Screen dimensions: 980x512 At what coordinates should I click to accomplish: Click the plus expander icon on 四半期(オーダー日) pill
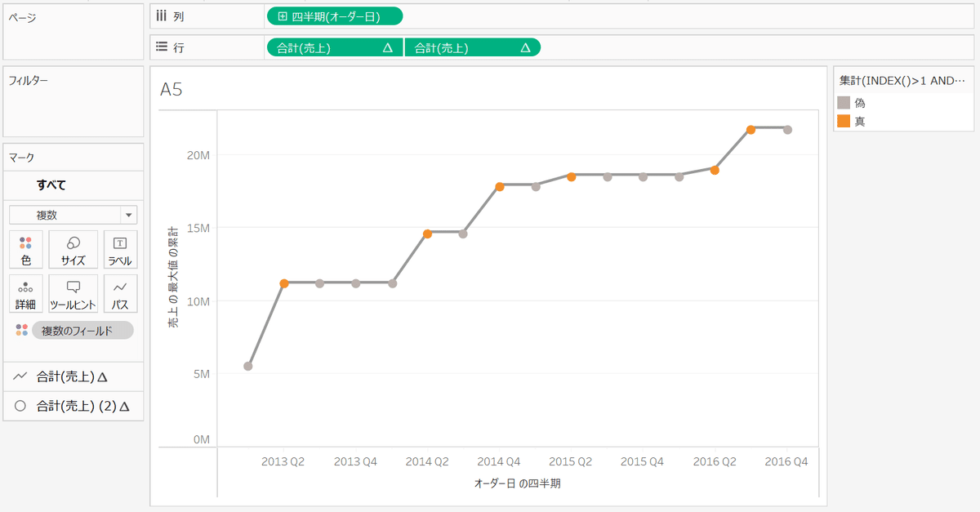coord(283,16)
